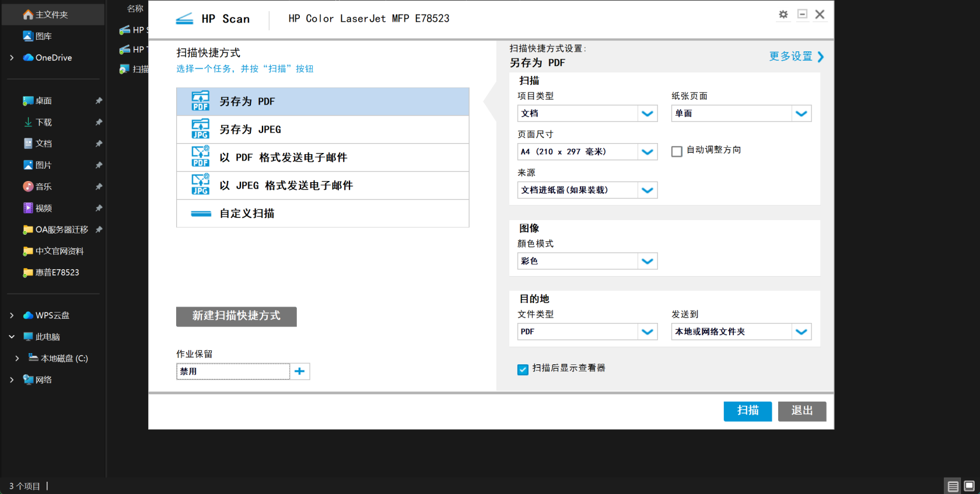Click the 图库 gallery icon in Explorer sidebar
The height and width of the screenshot is (494, 980).
(28, 36)
